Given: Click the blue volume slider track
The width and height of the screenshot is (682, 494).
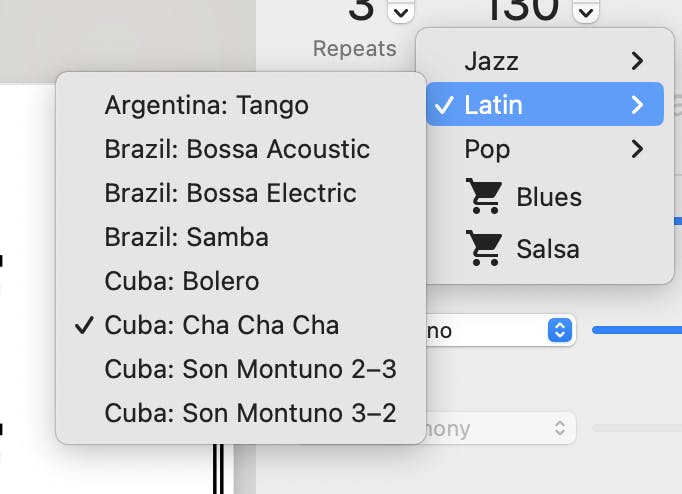Looking at the screenshot, I should pos(637,330).
